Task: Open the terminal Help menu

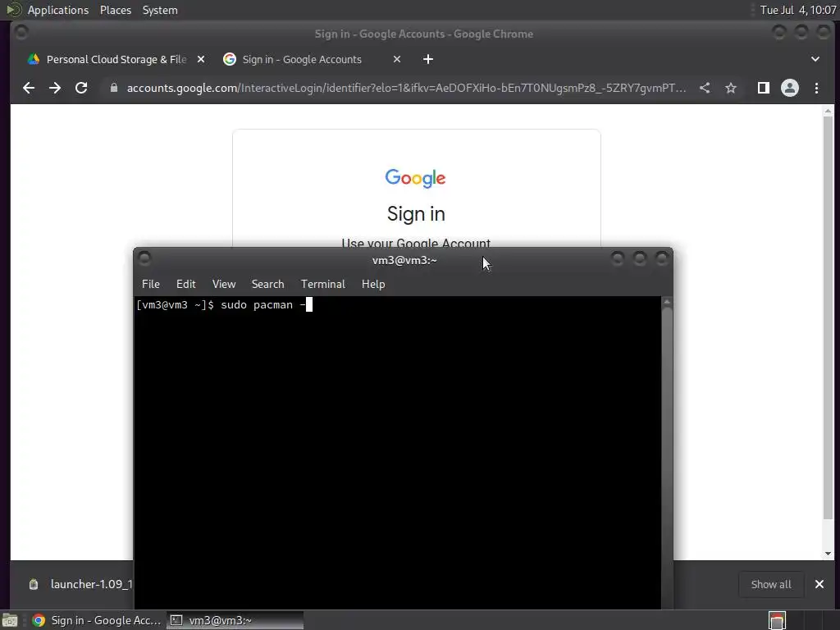Action: 373,284
